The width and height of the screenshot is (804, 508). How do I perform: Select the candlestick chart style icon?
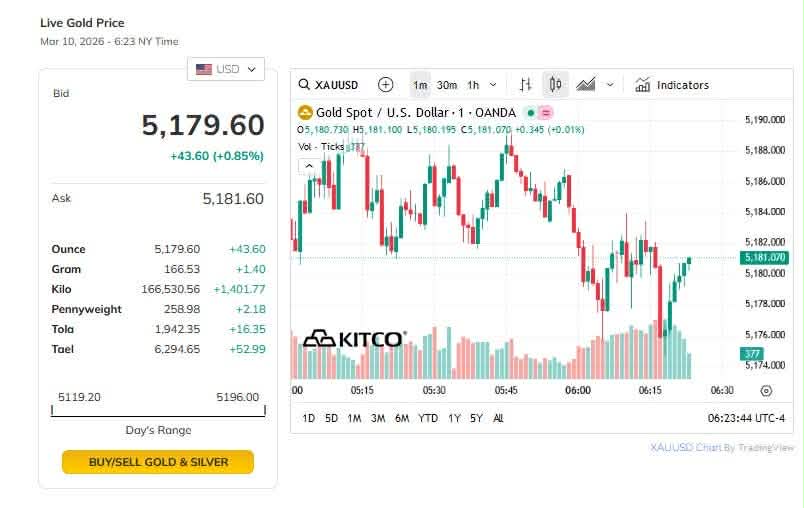coord(556,85)
